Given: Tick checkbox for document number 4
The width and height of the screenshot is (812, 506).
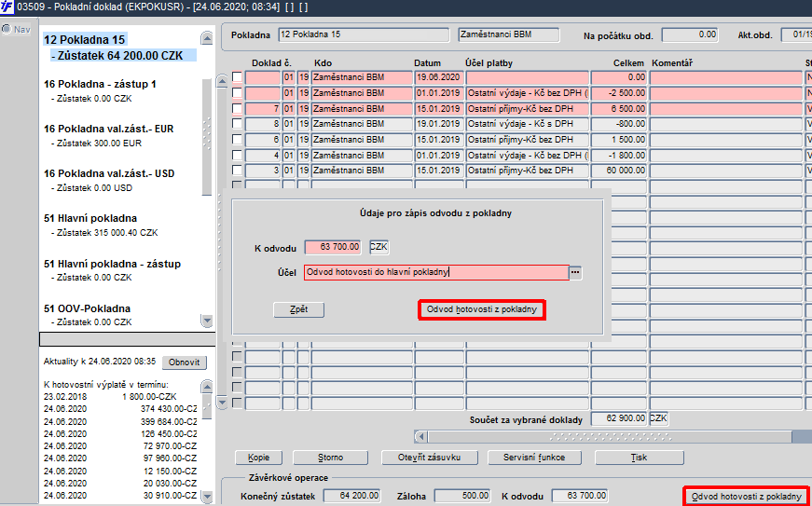Looking at the screenshot, I should (x=237, y=156).
